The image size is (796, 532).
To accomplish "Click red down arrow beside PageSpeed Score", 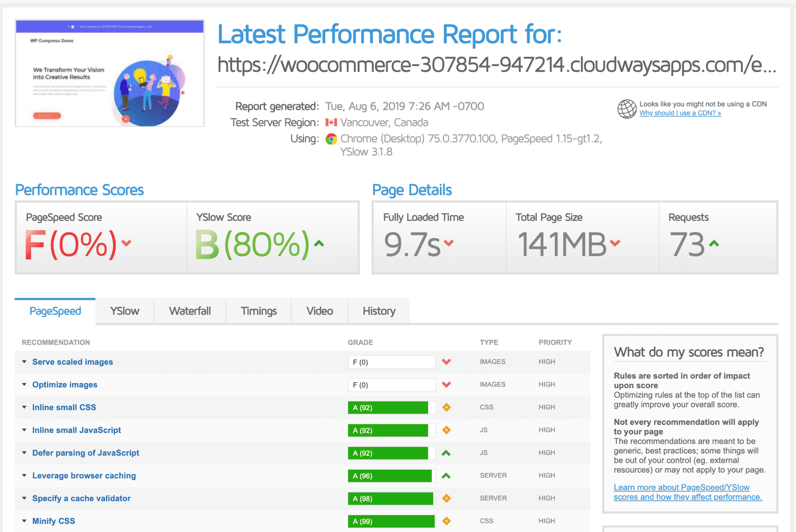I will pyautogui.click(x=126, y=243).
